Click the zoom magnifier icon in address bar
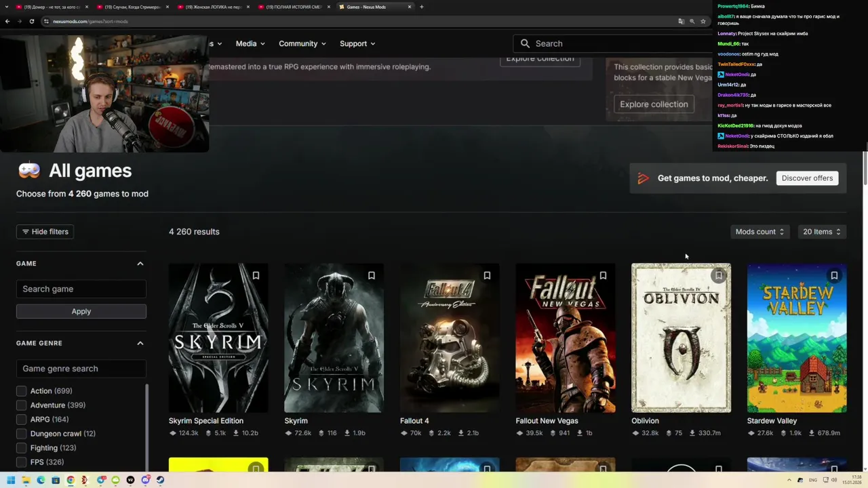The image size is (868, 488). pyautogui.click(x=692, y=21)
